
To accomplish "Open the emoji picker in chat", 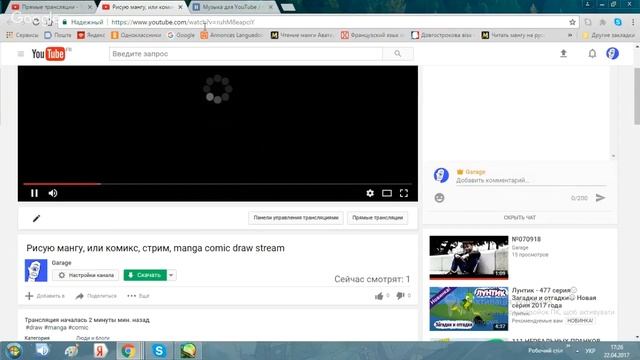I will tap(439, 198).
